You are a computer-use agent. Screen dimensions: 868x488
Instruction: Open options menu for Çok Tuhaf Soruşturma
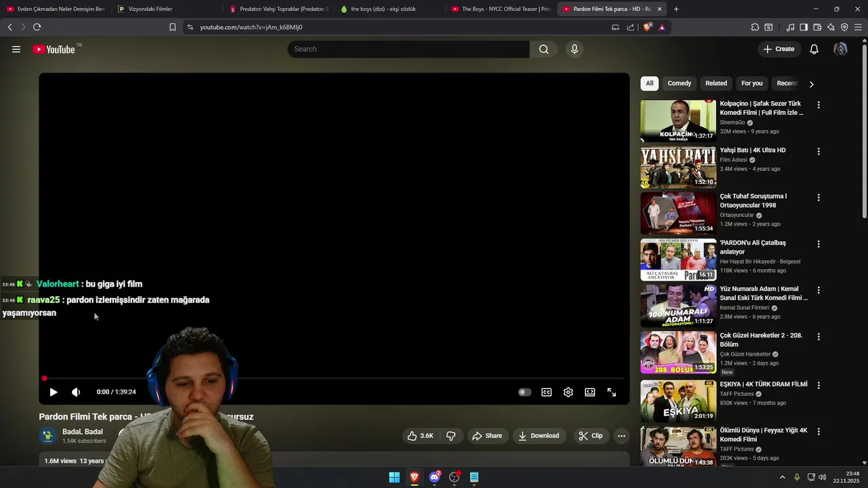pyautogui.click(x=818, y=197)
